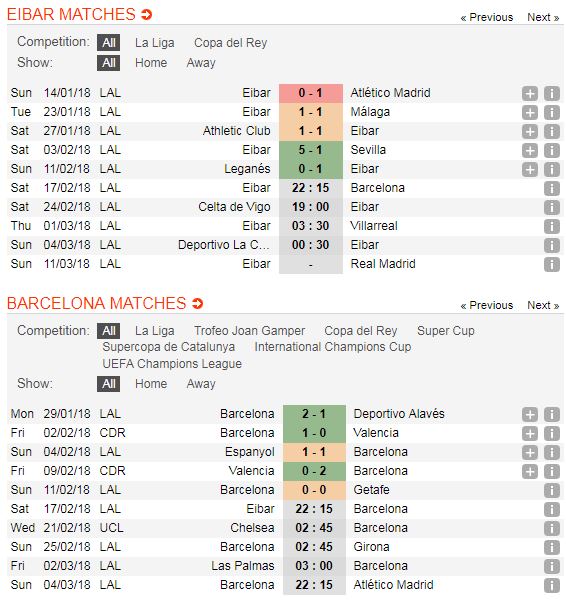Screen dimensions: 566x603
Task: Open the 5 - 1 Eibar Sevilla score
Action: [310, 150]
